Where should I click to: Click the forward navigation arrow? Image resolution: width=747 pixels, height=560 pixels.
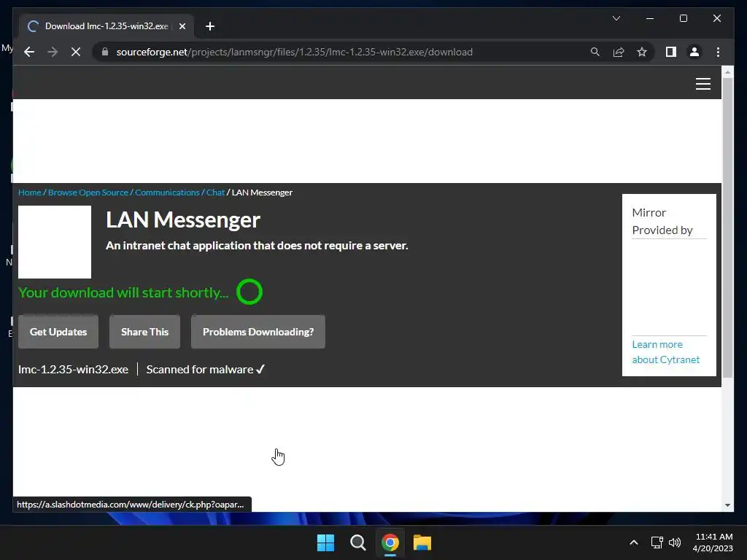pyautogui.click(x=53, y=52)
